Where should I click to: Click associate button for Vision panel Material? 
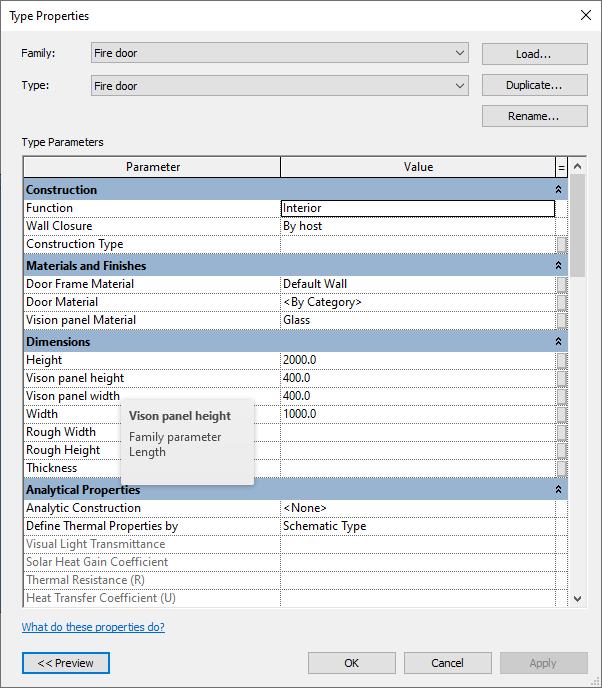562,320
